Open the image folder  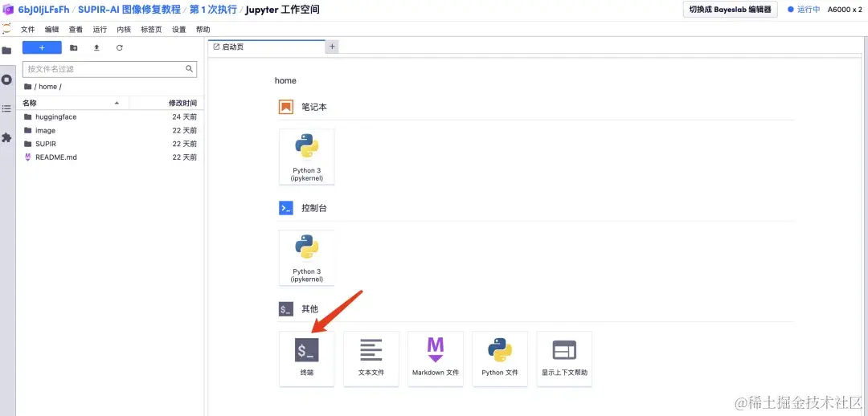pyautogui.click(x=110, y=131)
